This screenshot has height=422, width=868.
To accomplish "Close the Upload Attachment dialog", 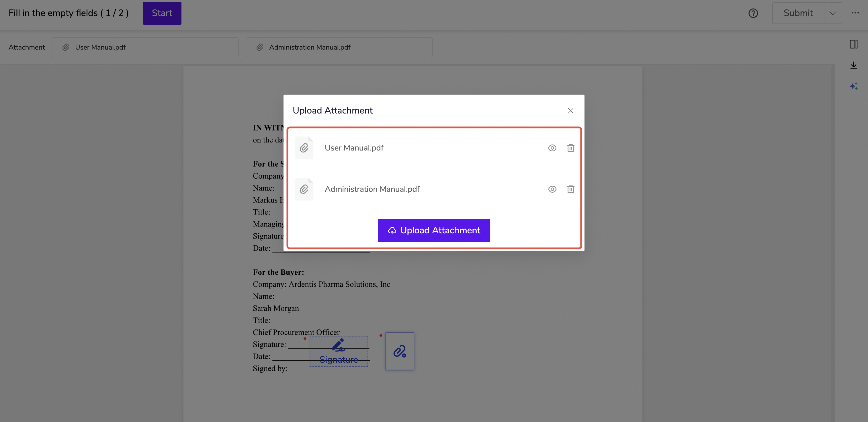I will coord(570,111).
